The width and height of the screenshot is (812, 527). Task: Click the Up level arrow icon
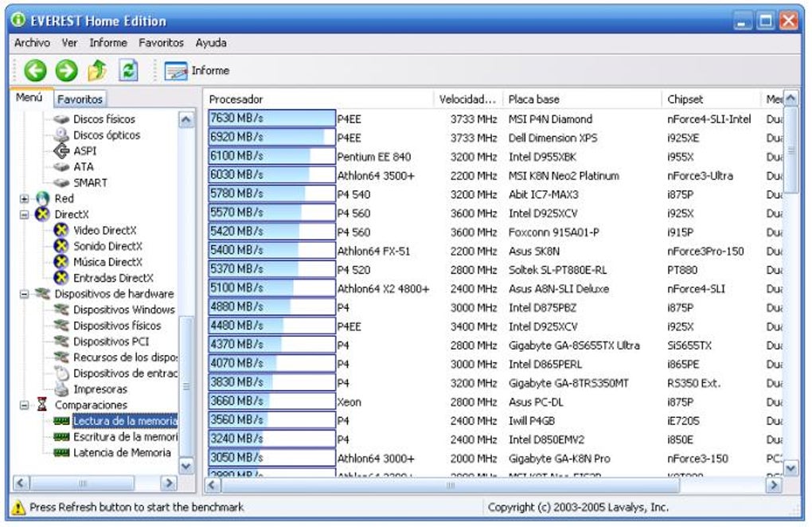(97, 71)
